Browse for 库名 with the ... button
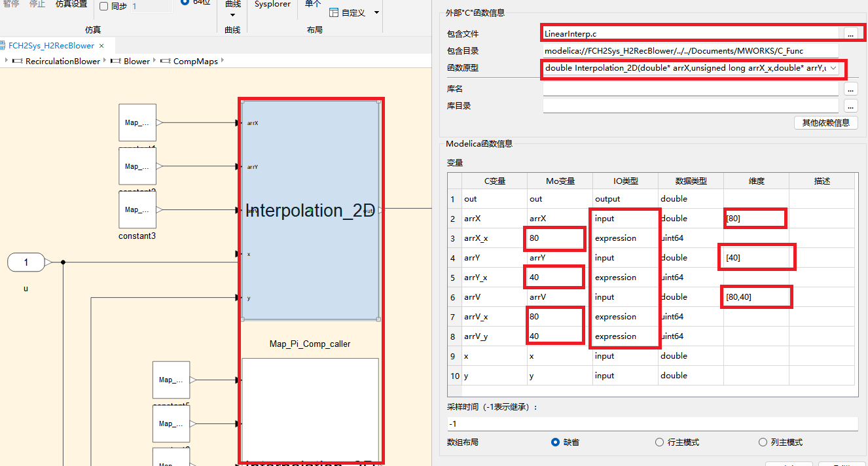The height and width of the screenshot is (466, 868). point(850,88)
